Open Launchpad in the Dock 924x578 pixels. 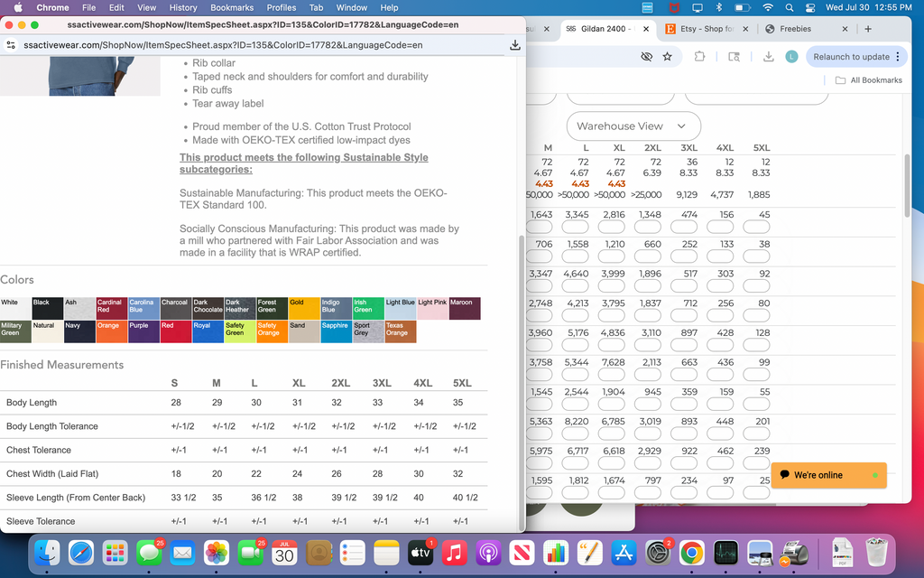pos(115,554)
